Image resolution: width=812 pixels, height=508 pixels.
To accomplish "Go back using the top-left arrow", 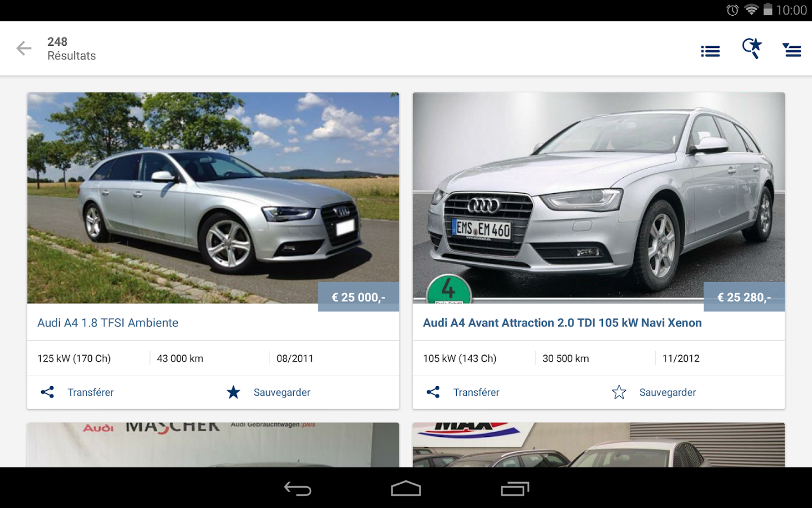I will click(x=24, y=49).
